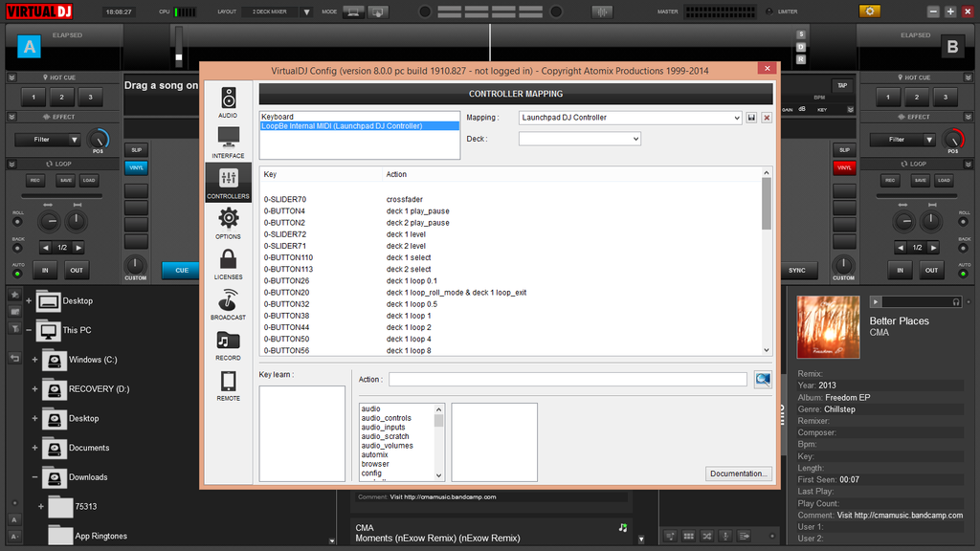This screenshot has height=551, width=980.
Task: Open the Broadcast settings section
Action: tap(228, 304)
